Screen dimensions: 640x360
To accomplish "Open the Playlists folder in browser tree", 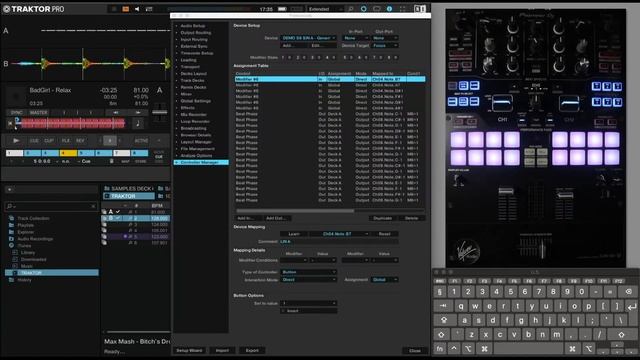I will (25, 225).
